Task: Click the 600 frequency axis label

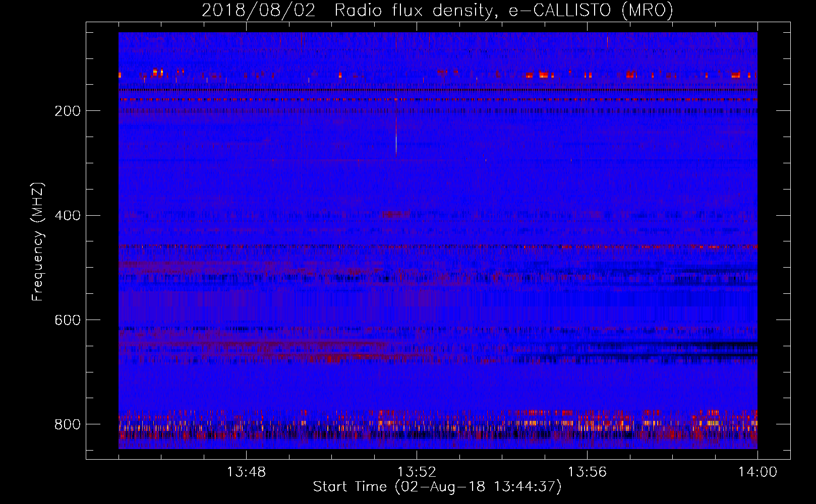Action: [68, 321]
